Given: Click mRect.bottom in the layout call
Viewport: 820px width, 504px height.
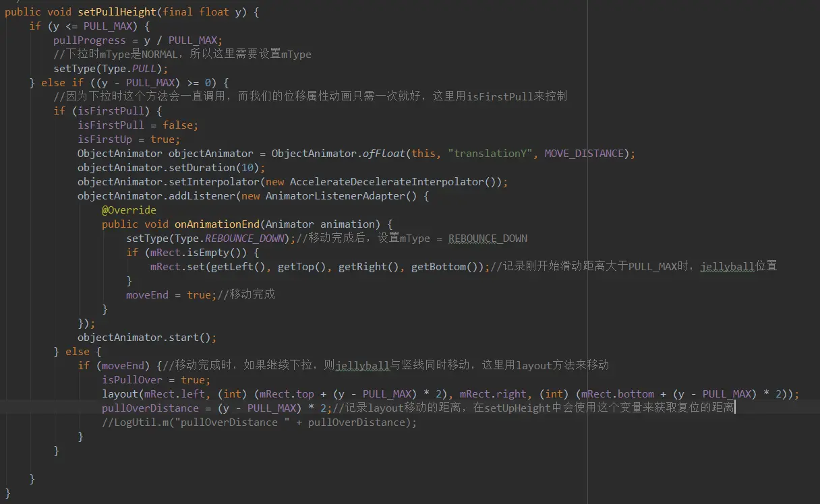Looking at the screenshot, I should pyautogui.click(x=618, y=393).
